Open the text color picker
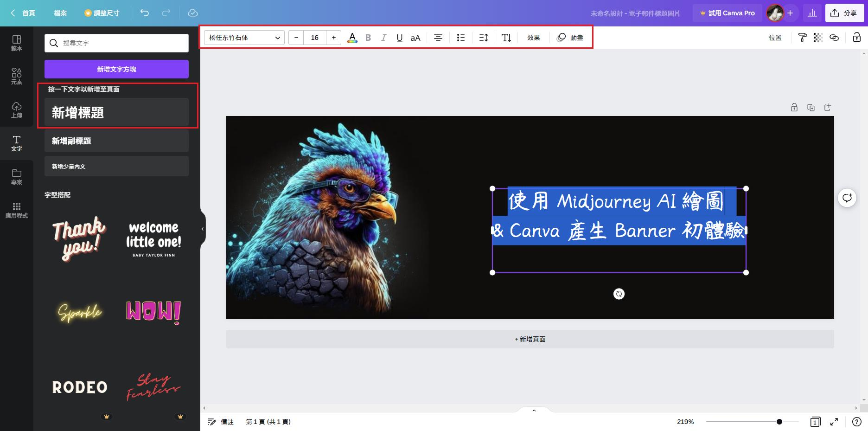Image resolution: width=868 pixels, height=431 pixels. [352, 38]
